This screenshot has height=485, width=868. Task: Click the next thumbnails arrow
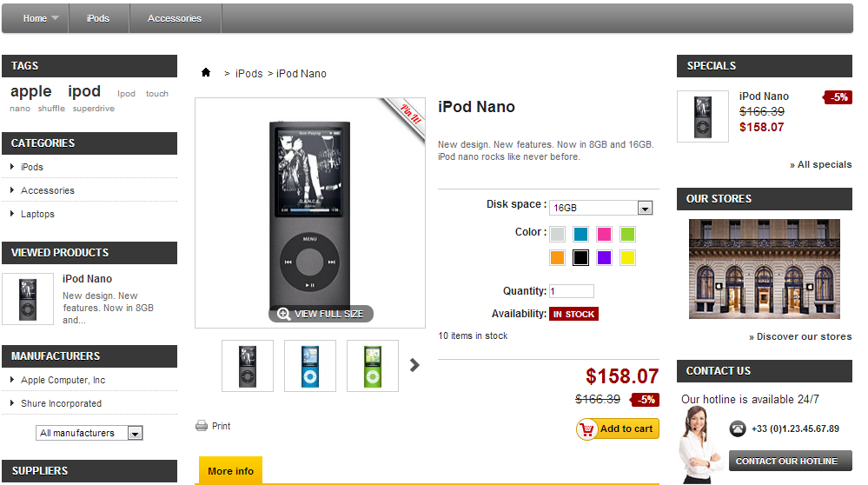coord(414,365)
